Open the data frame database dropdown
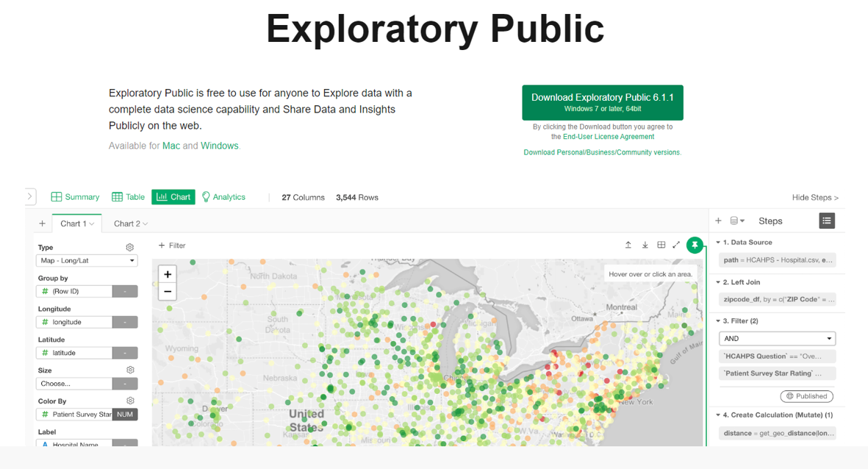Viewport: 868px width, 469px height. point(736,221)
